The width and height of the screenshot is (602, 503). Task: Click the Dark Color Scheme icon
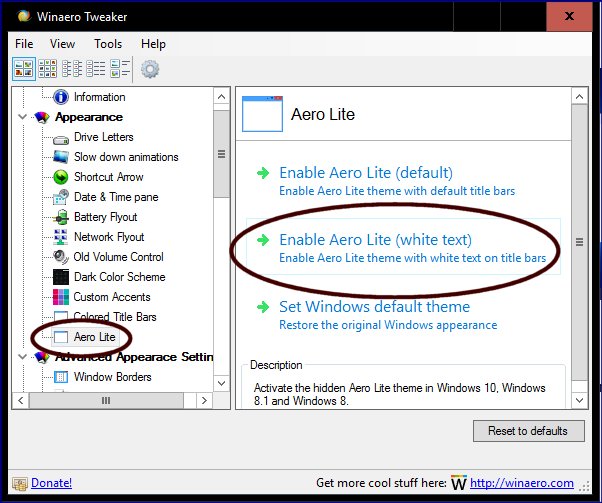tap(61, 277)
